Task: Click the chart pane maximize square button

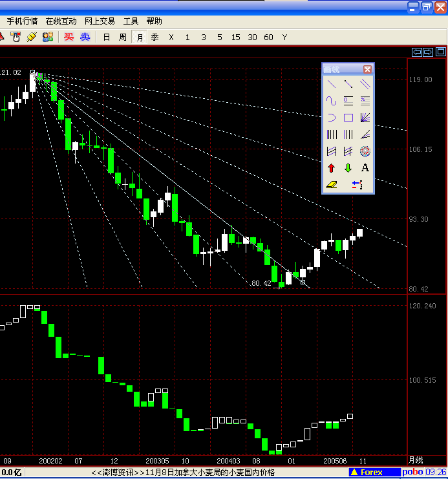Action: 441,52
